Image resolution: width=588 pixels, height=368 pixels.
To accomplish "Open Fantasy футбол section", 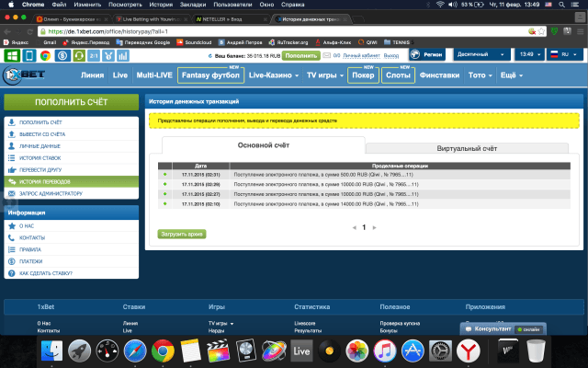I will pyautogui.click(x=210, y=75).
